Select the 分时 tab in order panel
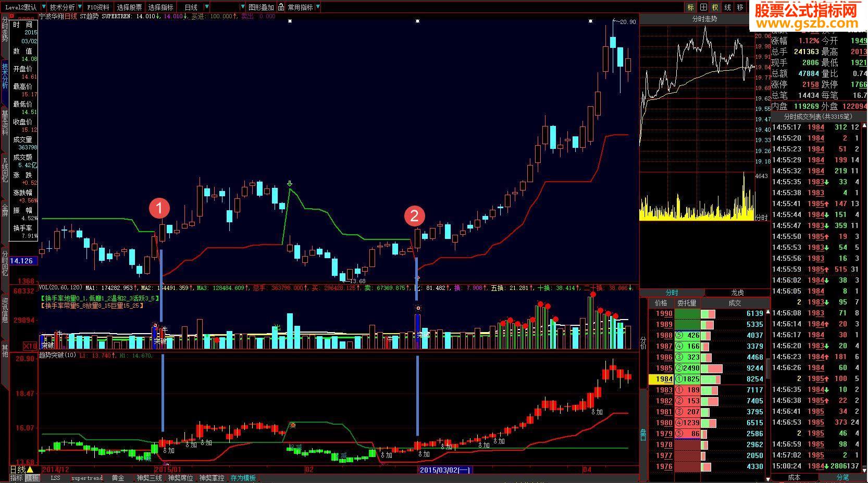Image resolution: width=868 pixels, height=483 pixels. [x=672, y=293]
